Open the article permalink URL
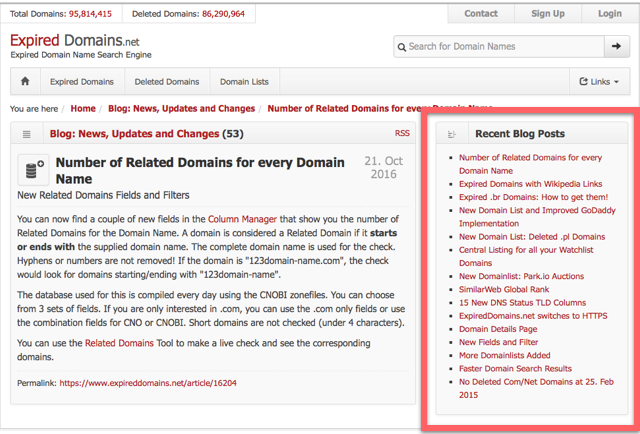 [148, 383]
